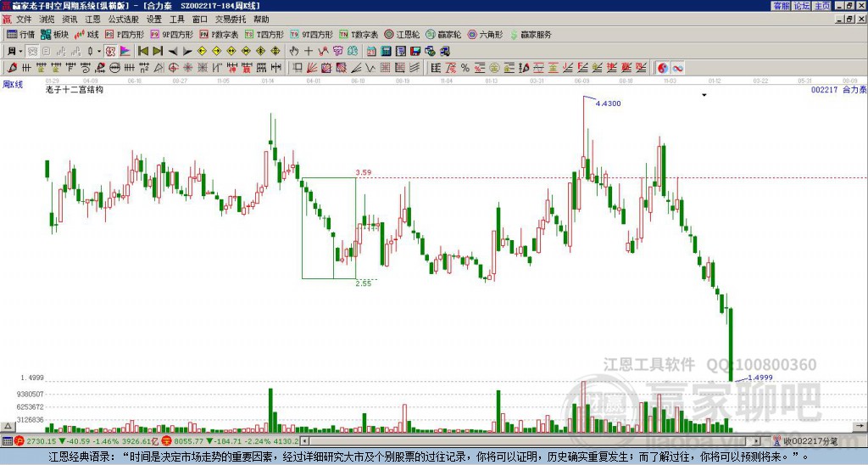This screenshot has width=868, height=465.
Task: Open the calculator icon in toolbar
Action: pos(386,52)
